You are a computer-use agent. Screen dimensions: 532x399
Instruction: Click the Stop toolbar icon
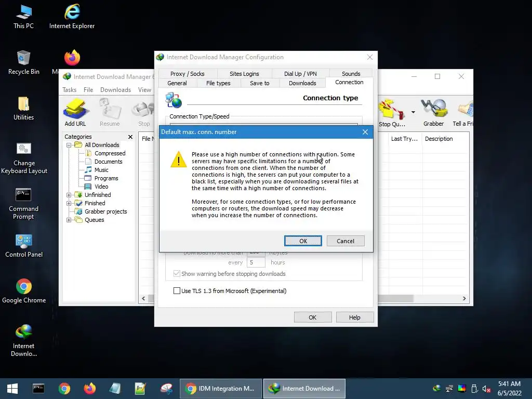tap(144, 113)
